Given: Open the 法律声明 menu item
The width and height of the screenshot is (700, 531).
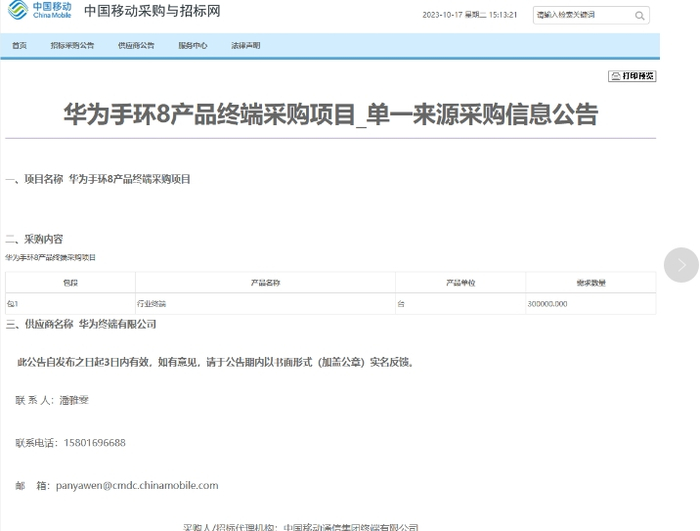Looking at the screenshot, I should (246, 46).
